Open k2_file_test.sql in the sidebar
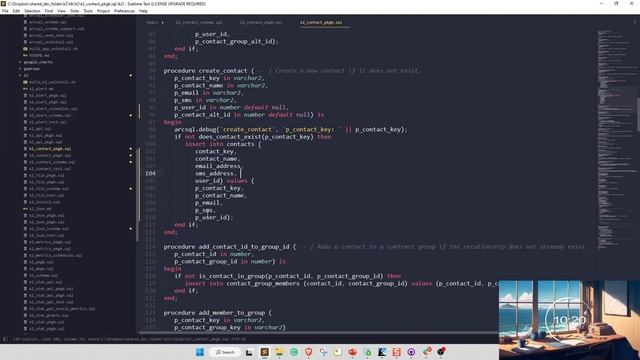 pos(47,195)
